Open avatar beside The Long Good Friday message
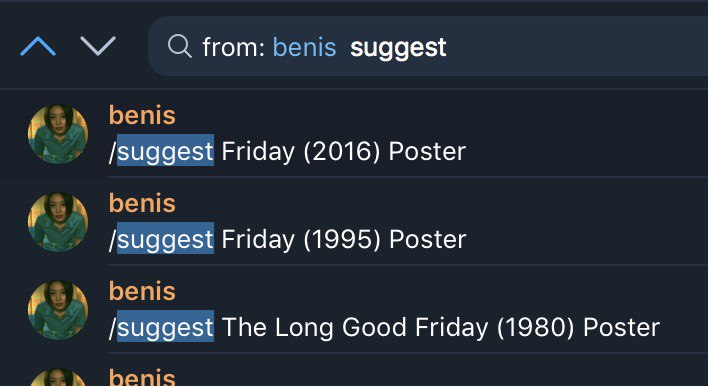The width and height of the screenshot is (708, 386). (x=58, y=310)
